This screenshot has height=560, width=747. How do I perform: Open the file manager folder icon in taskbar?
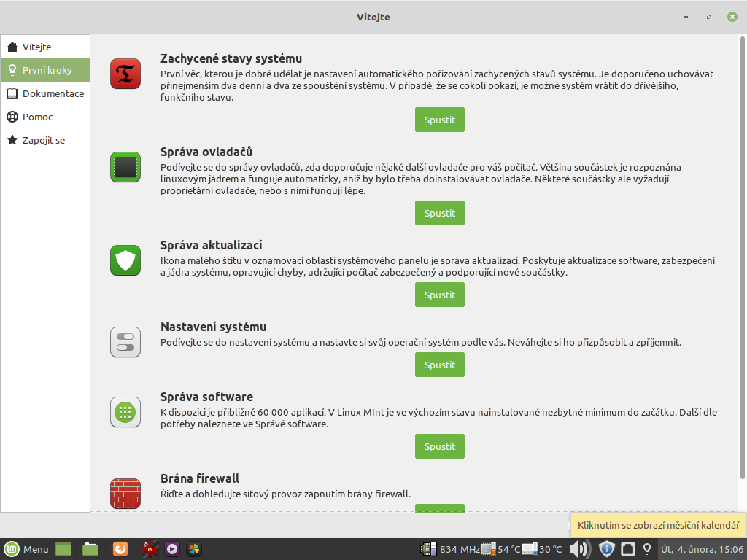[x=90, y=549]
